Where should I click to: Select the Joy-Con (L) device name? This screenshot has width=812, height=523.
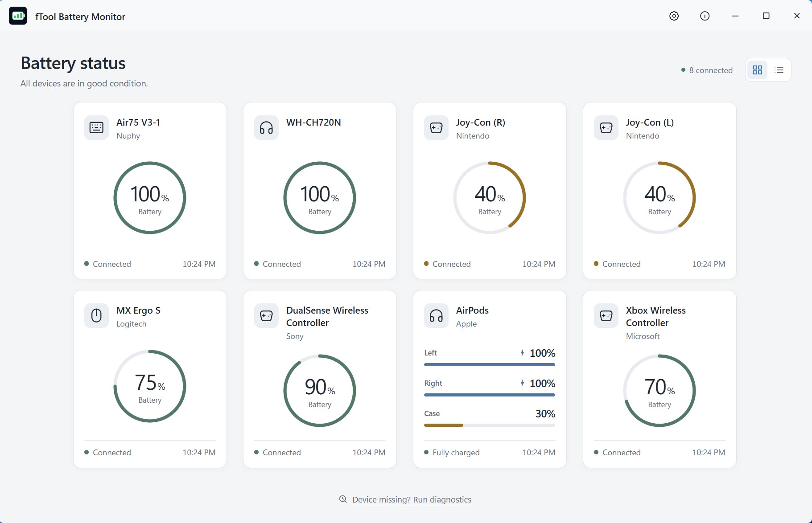coord(650,123)
